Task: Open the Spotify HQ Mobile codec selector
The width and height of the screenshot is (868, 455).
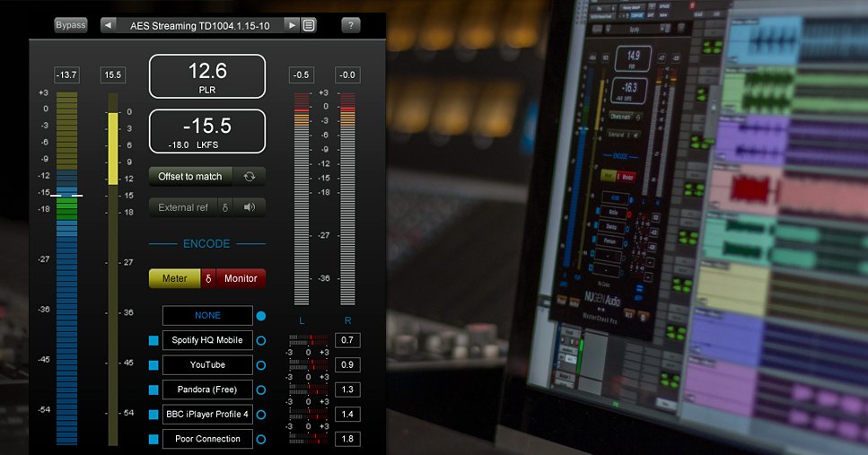Action: [x=207, y=340]
